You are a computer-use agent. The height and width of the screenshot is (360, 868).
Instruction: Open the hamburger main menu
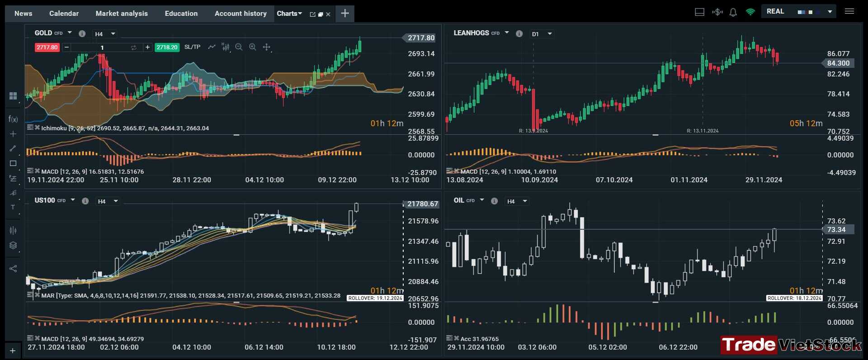coord(849,11)
